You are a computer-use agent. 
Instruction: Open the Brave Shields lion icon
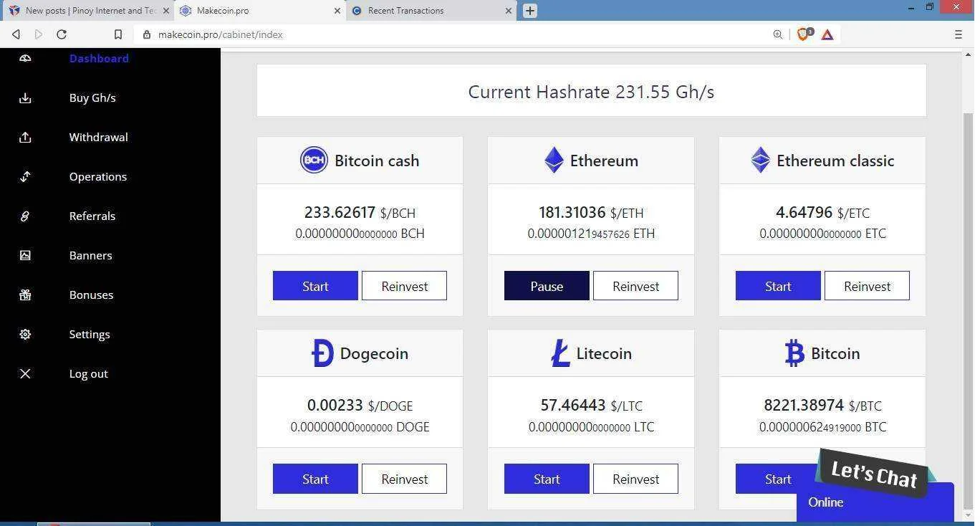point(804,34)
